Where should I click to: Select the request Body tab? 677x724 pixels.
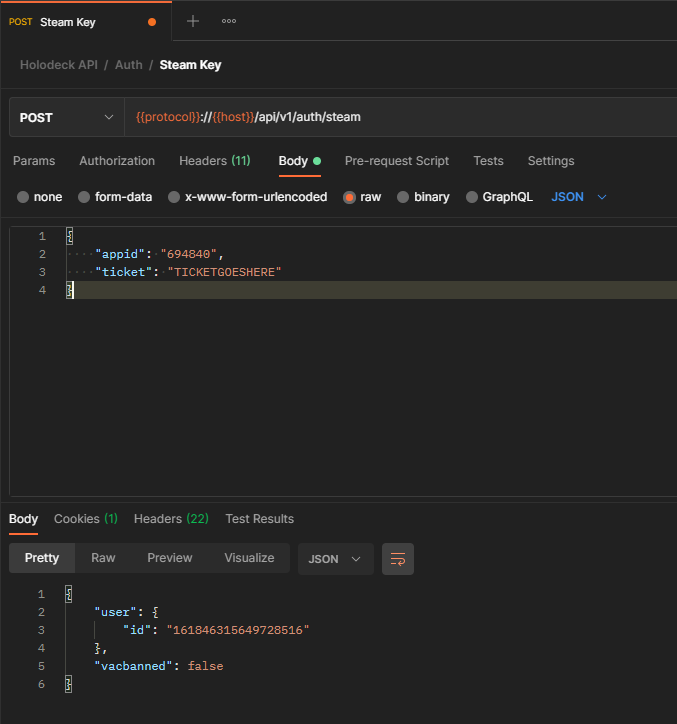[x=299, y=161]
